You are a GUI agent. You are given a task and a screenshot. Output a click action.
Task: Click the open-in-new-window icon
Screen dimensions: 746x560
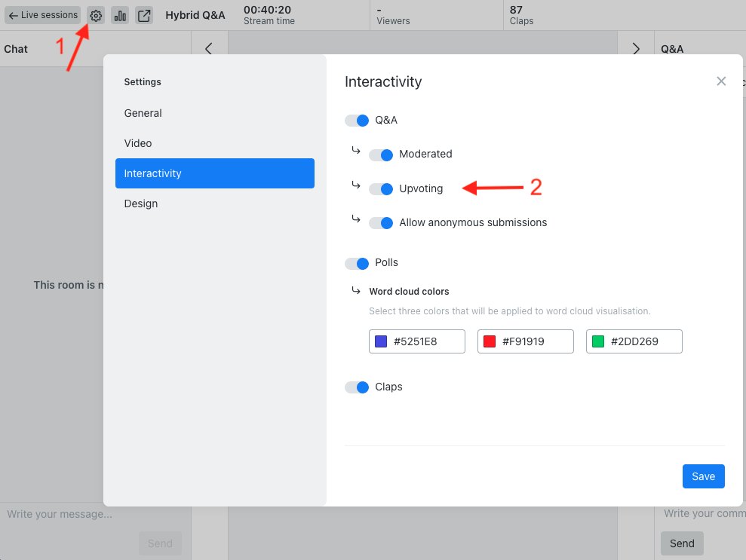pos(144,15)
